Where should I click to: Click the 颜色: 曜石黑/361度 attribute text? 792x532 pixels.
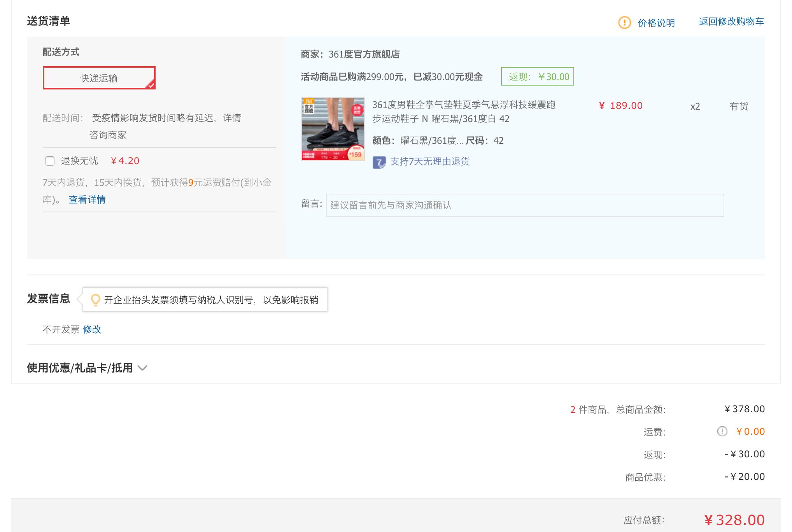(418, 140)
